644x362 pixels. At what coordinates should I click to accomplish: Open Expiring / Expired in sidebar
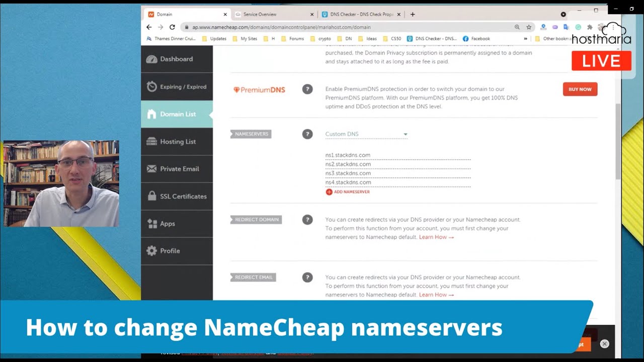[x=177, y=86]
